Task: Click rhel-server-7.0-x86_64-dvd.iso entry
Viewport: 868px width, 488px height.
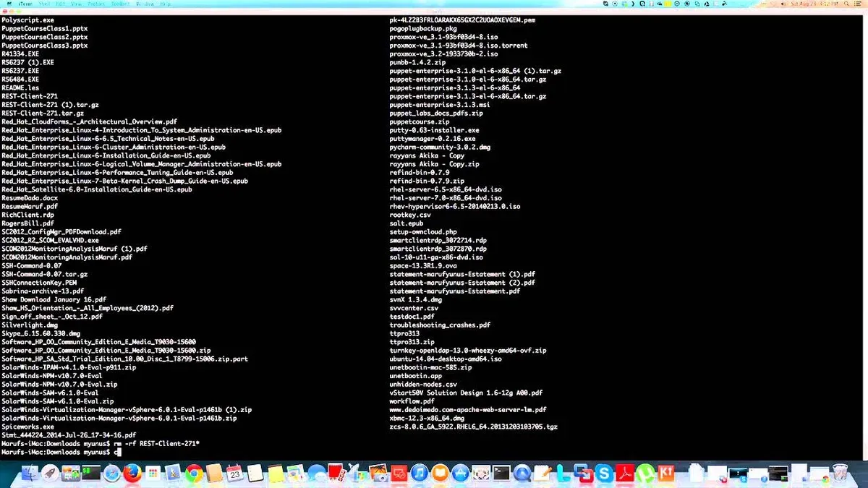Action: 446,198
